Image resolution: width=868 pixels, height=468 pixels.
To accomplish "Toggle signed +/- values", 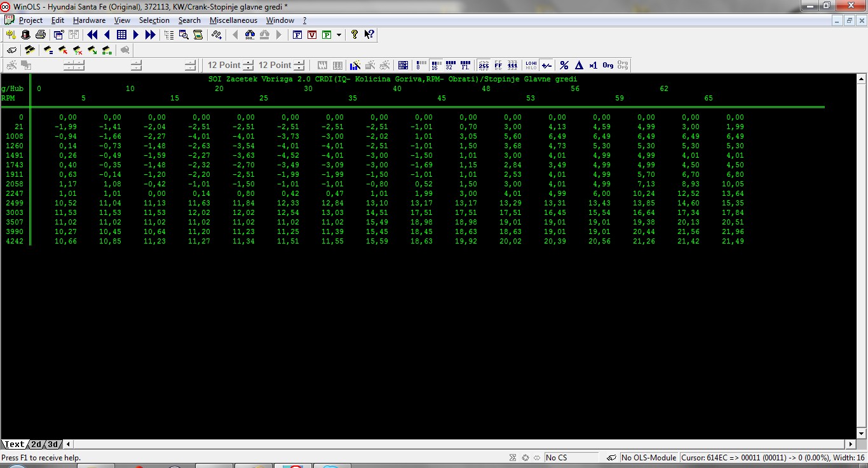I will (546, 65).
